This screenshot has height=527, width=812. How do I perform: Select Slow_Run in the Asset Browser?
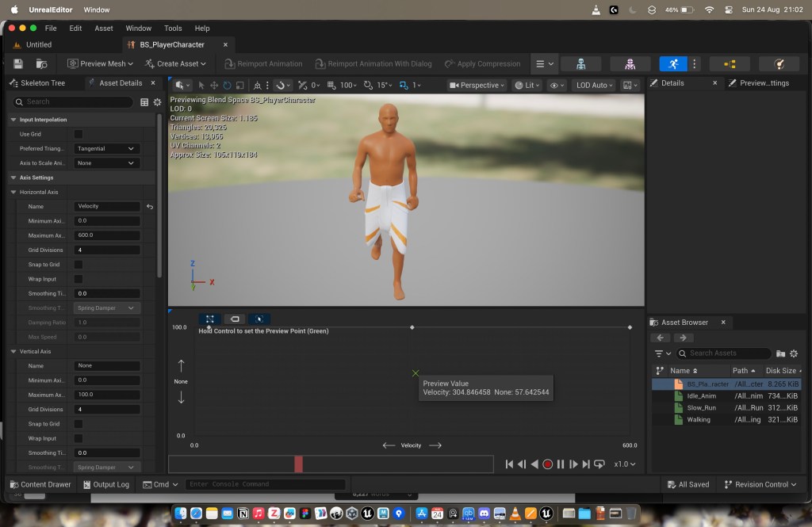tap(701, 407)
